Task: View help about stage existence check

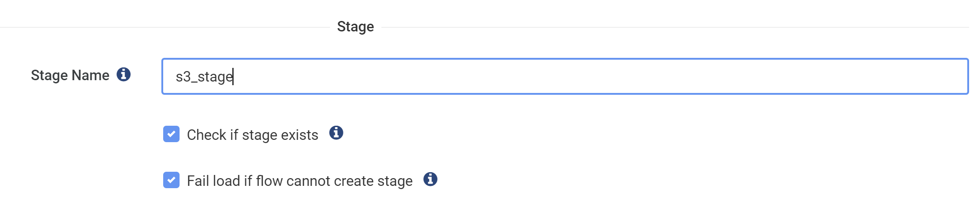Action: tap(336, 133)
